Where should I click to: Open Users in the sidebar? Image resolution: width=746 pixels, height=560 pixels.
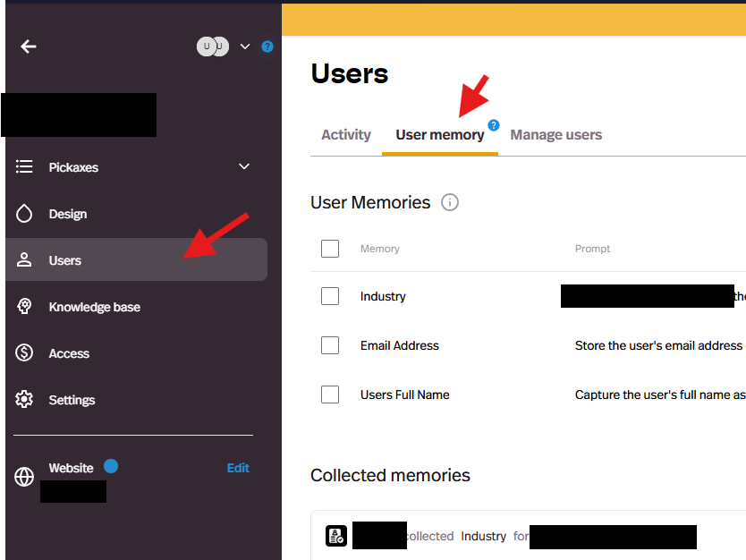point(64,260)
